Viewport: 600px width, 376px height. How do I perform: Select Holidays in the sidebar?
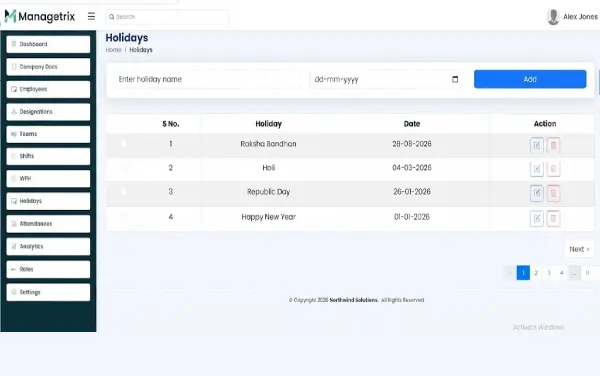point(48,201)
